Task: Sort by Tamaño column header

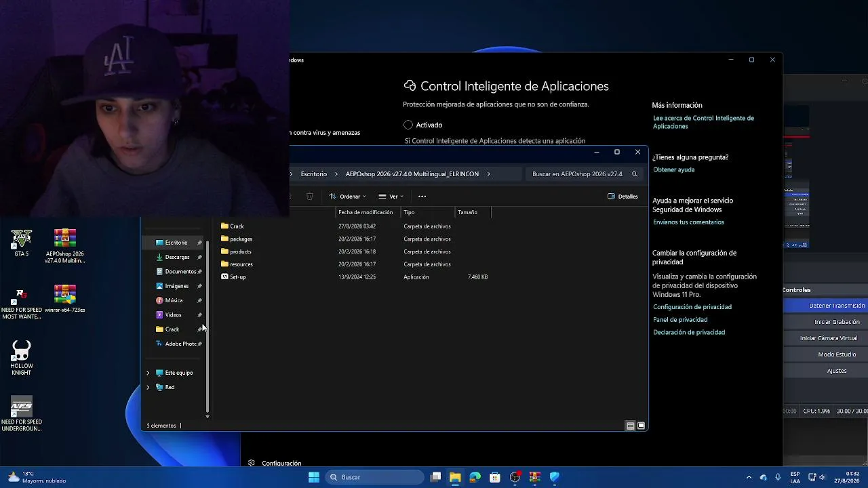Action: pos(473,212)
